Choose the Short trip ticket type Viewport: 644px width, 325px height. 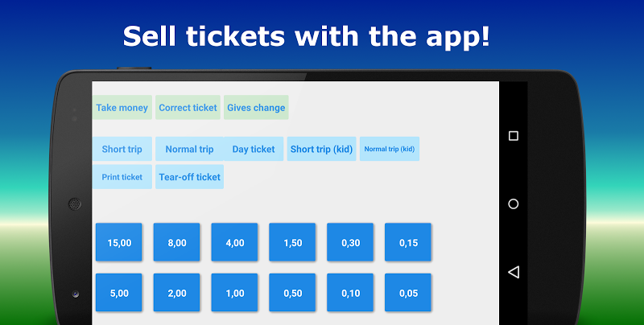point(122,149)
